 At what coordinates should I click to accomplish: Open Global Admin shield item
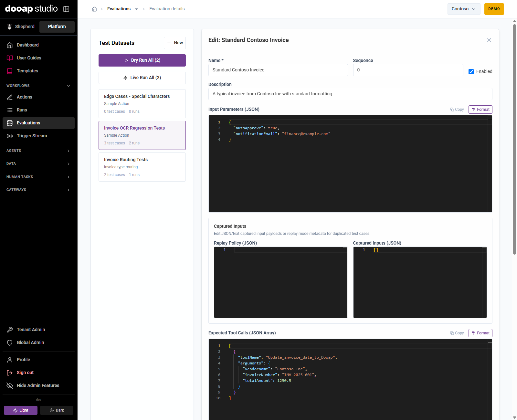(38, 342)
